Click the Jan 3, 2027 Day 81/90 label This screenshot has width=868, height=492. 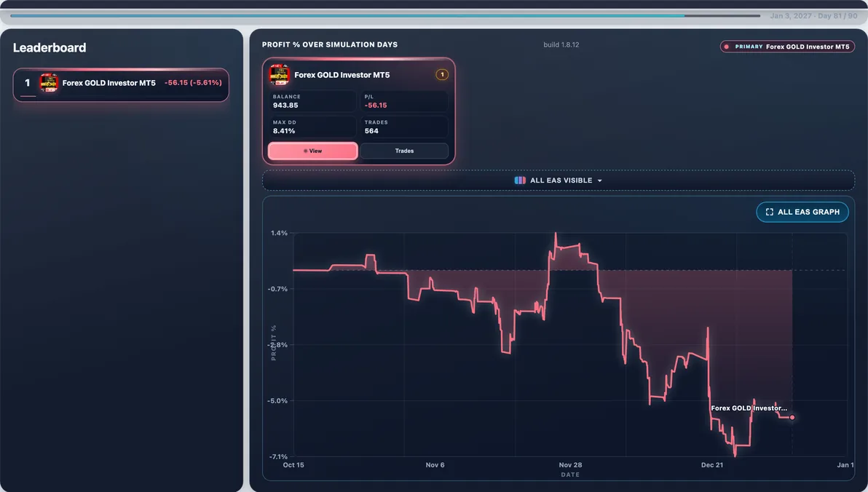(813, 15)
